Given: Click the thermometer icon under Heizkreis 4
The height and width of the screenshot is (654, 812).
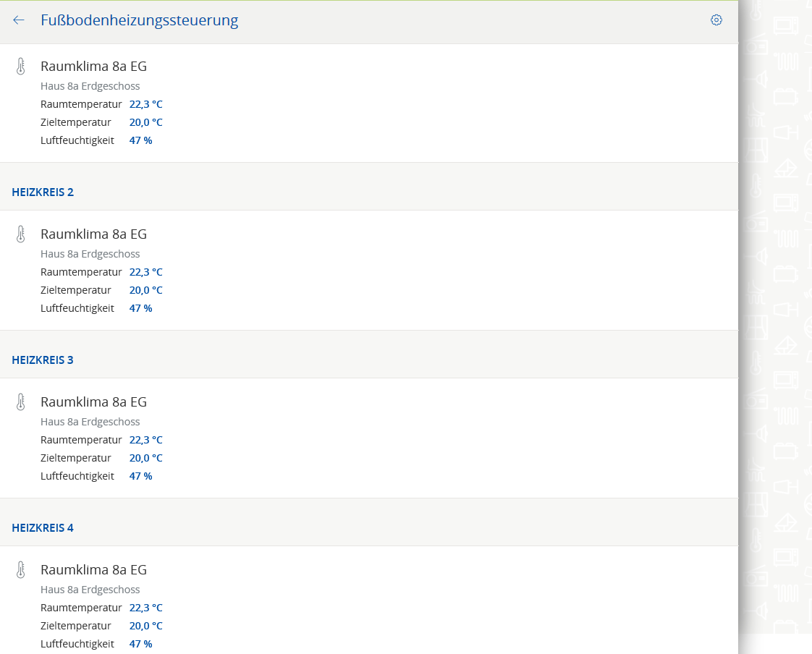Looking at the screenshot, I should (x=20, y=570).
